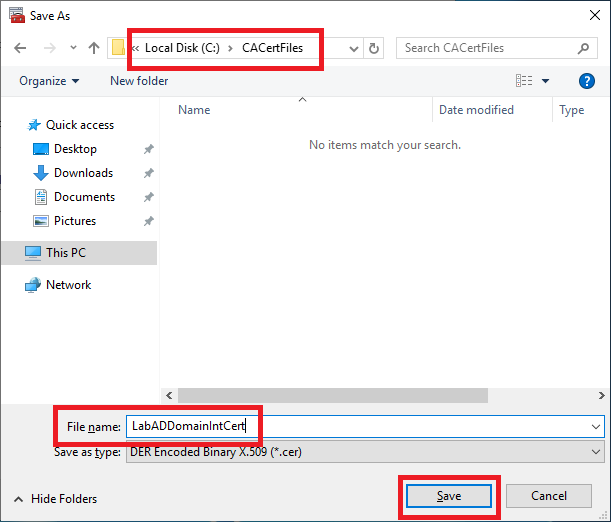Click the Back navigation arrow
The width and height of the screenshot is (611, 522).
[20, 48]
